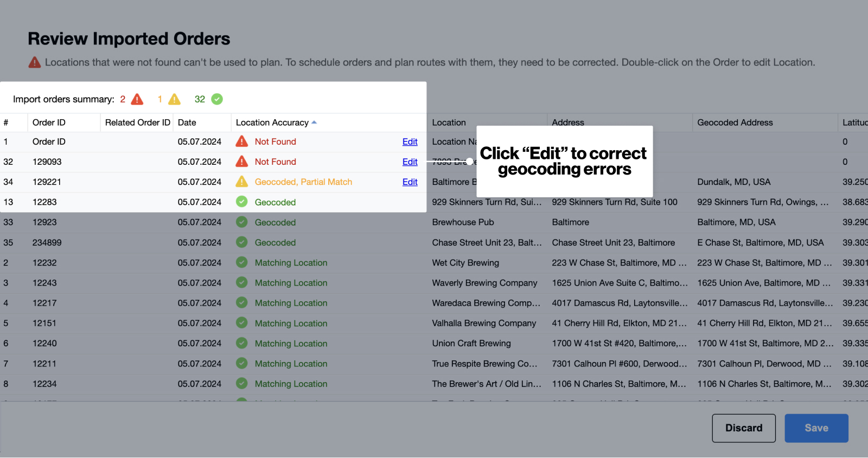Viewport: 868px width, 458px height.
Task: Click the Related Order ID column header
Action: 137,122
